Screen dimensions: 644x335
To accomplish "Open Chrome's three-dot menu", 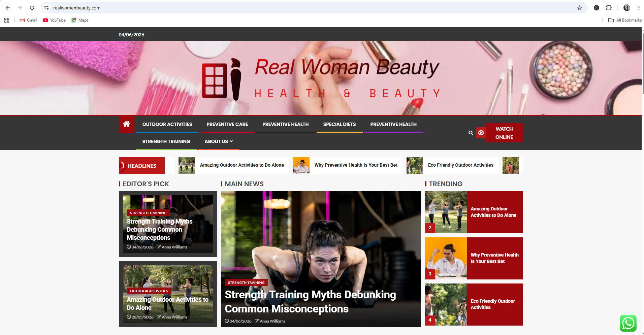I will click(639, 8).
